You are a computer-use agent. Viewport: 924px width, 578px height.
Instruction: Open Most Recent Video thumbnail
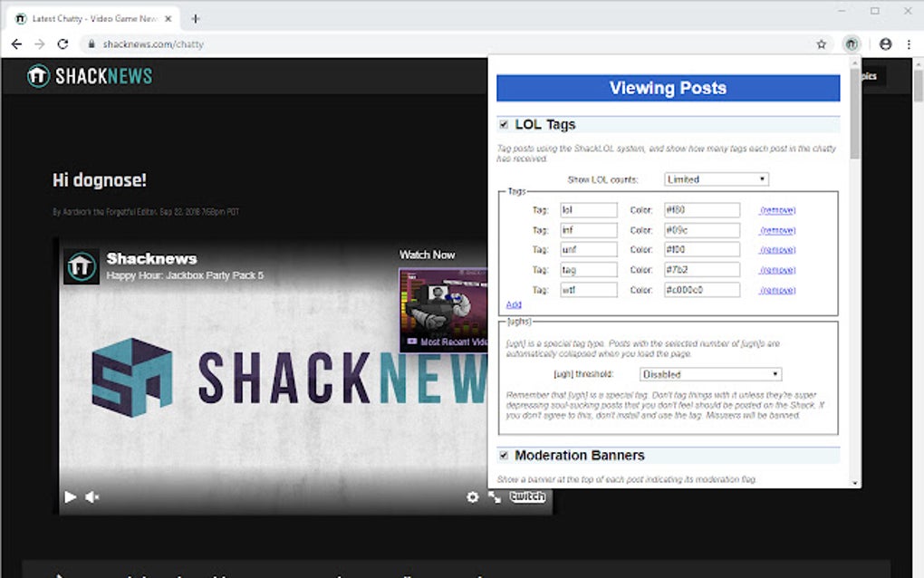[x=443, y=311]
